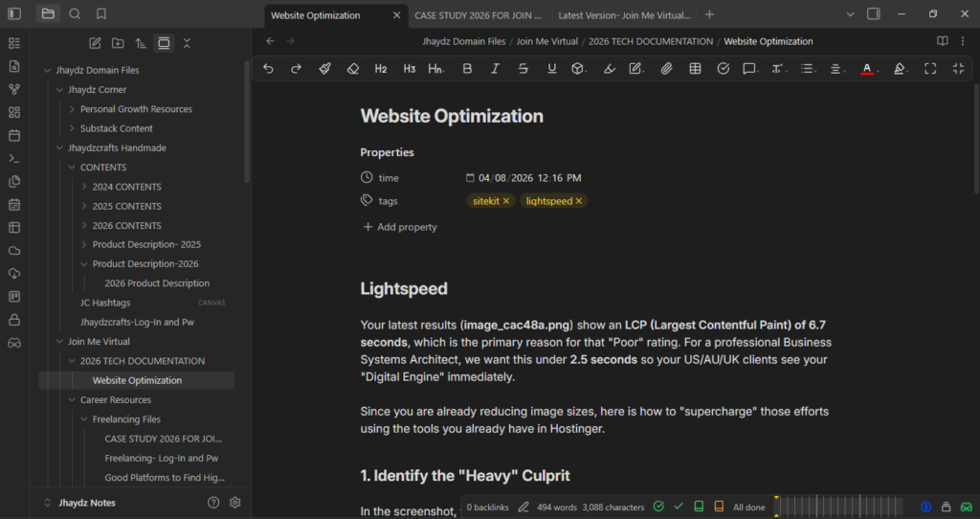Viewport: 980px width, 519px height.
Task: Open the font color picker
Action: [x=867, y=69]
